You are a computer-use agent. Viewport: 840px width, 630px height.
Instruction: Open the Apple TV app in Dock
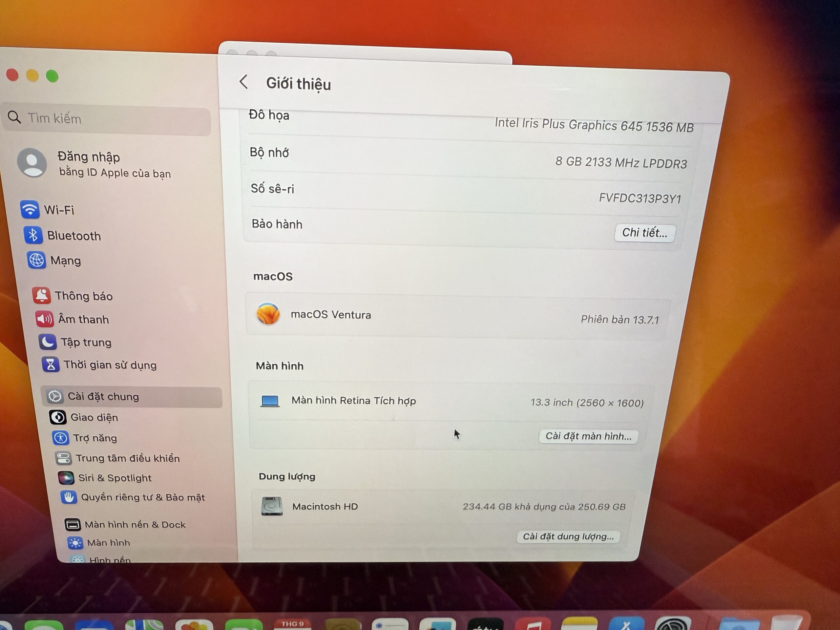pos(485,625)
